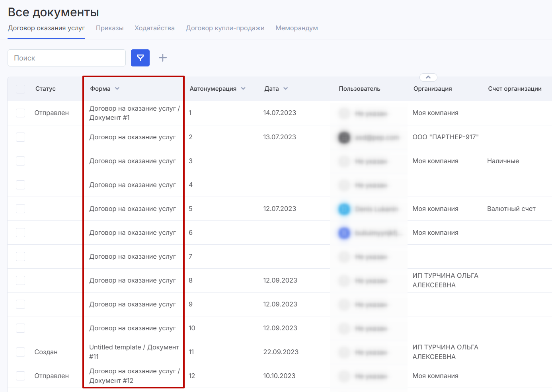Open the Дата column sort dropdown
This screenshot has height=392, width=552.
[285, 89]
